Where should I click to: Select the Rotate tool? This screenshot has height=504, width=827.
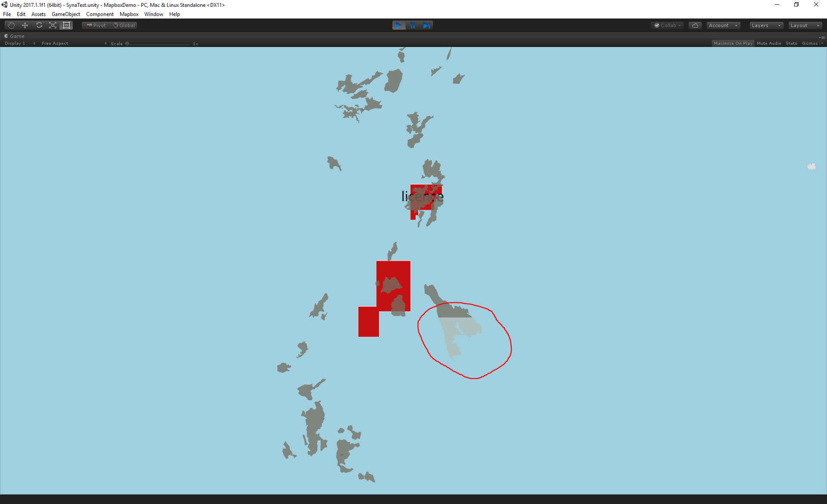[x=39, y=25]
